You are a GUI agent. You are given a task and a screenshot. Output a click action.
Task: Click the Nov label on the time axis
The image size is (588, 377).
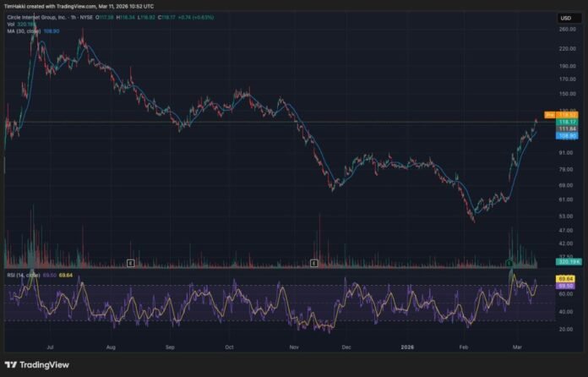(295, 347)
